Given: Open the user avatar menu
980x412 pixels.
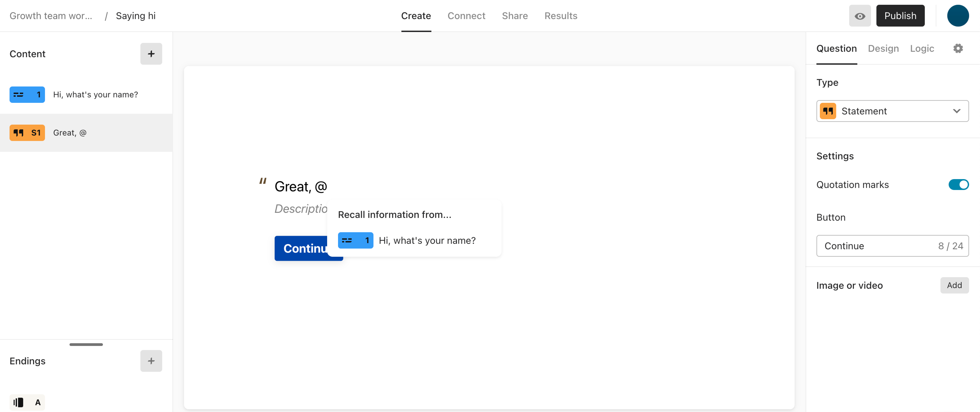Looking at the screenshot, I should (958, 16).
